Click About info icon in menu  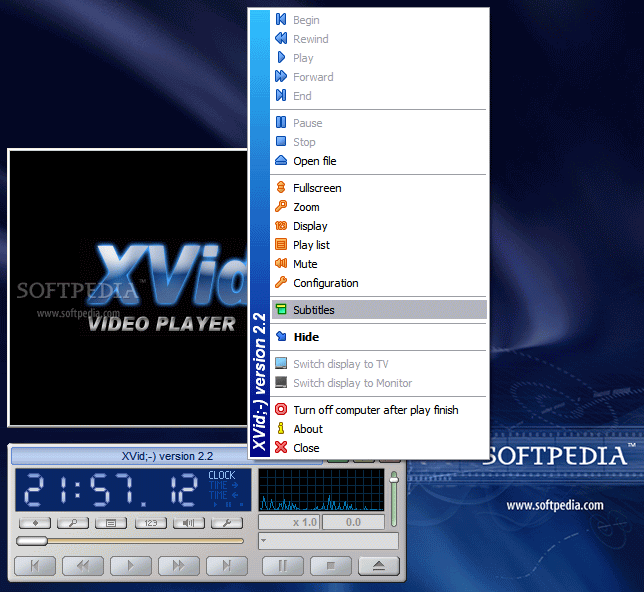[x=281, y=428]
